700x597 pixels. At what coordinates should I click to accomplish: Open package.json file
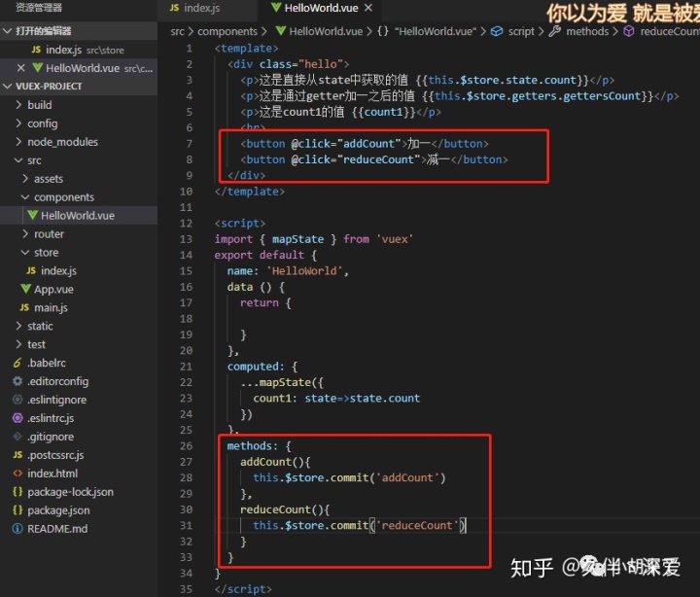click(79, 510)
